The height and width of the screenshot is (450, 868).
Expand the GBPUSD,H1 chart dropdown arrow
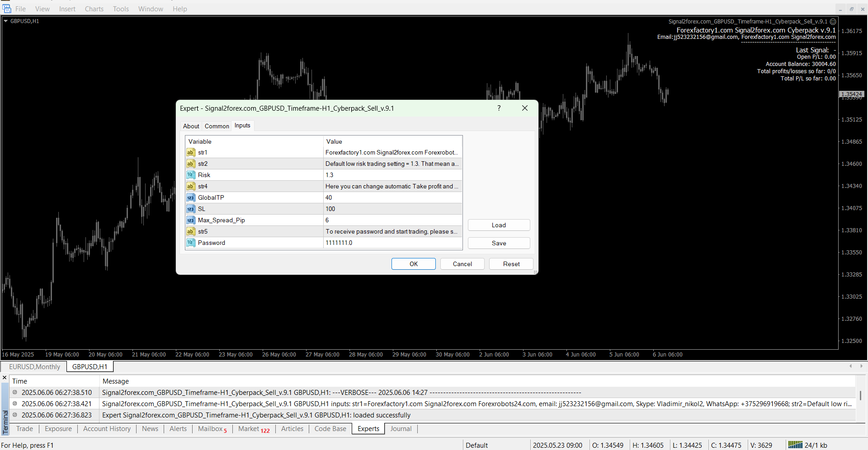(x=6, y=21)
